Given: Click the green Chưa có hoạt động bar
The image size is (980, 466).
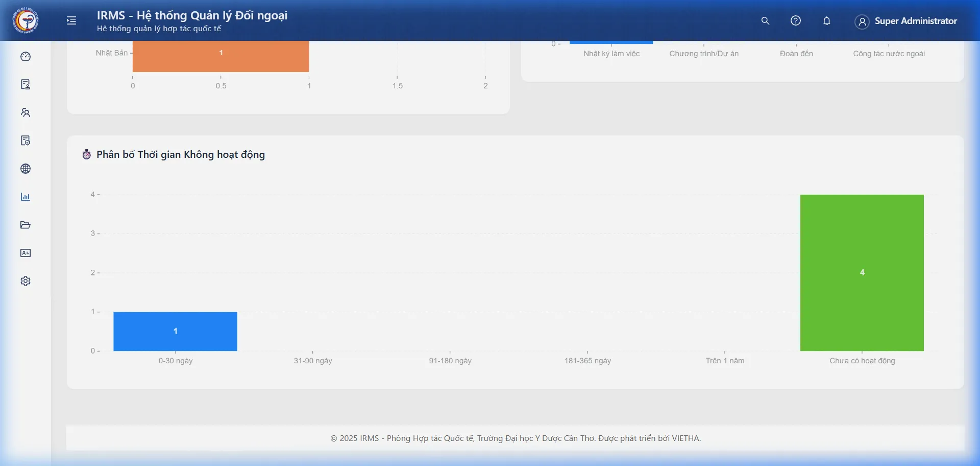Looking at the screenshot, I should [x=862, y=272].
